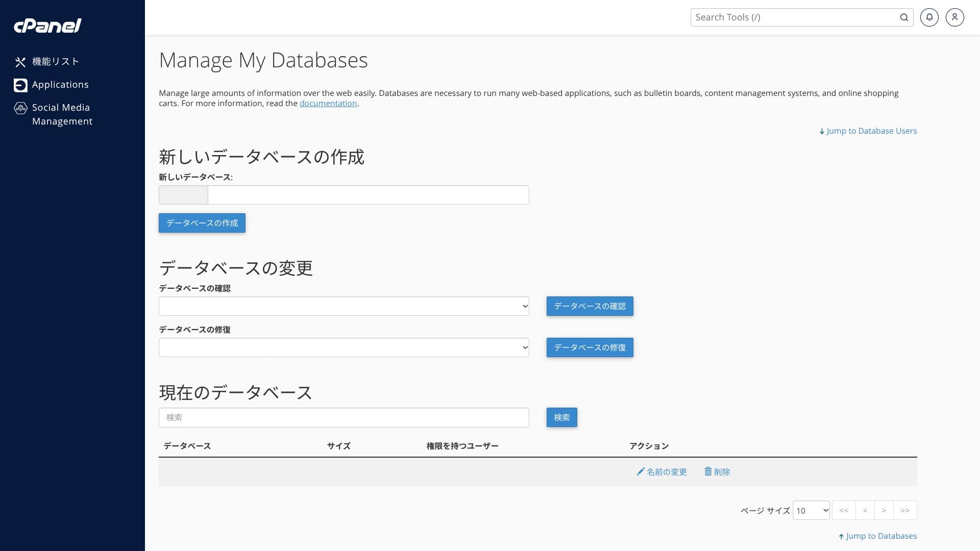This screenshot has width=980, height=551.
Task: Click the Jump to Databases link
Action: (878, 536)
